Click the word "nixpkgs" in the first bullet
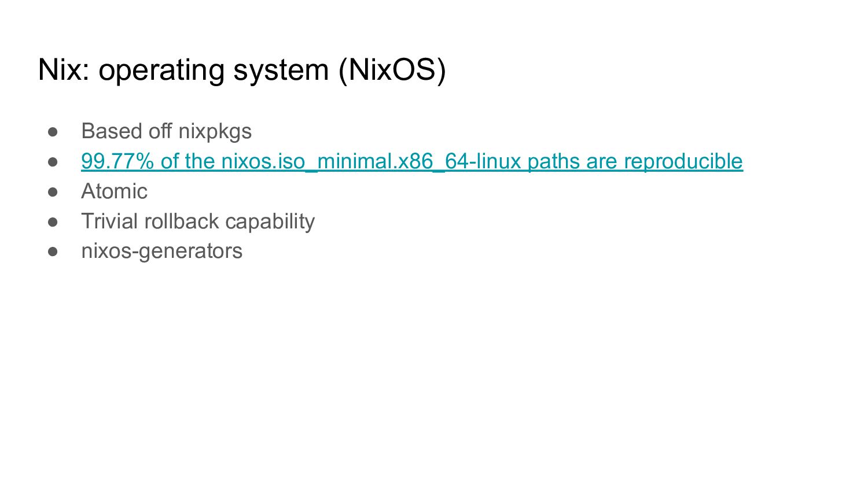Viewport: 868px width, 488px height. 215,132
